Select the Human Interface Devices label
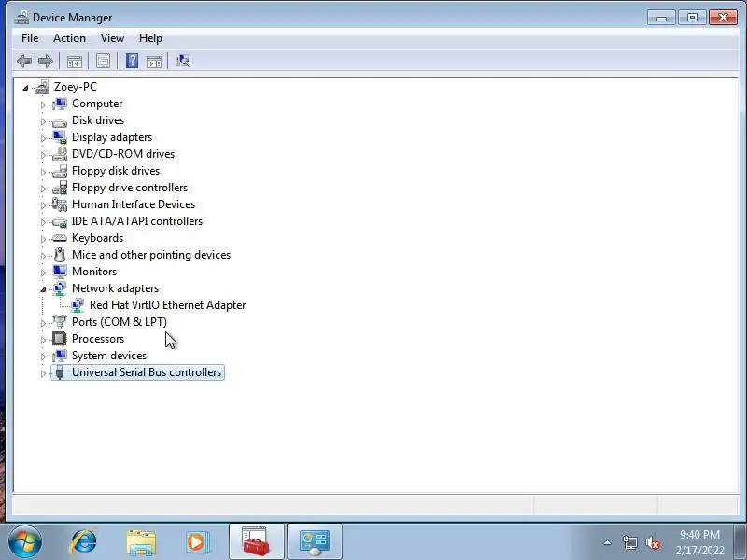The width and height of the screenshot is (747, 560). pos(134,204)
